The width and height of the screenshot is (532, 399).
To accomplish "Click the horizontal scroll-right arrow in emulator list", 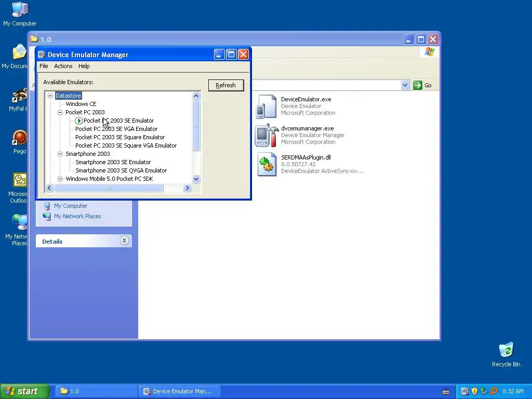I will coord(187,188).
